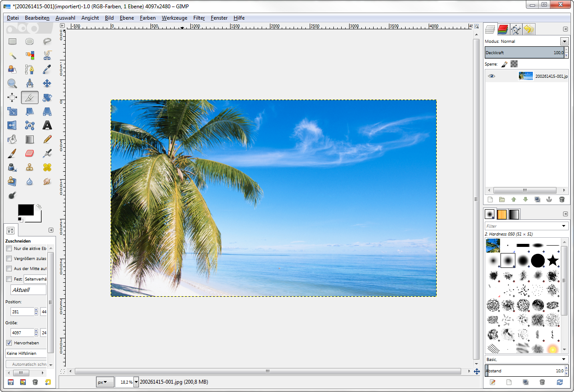Select the star-shaped brush thumbnail
The width and height of the screenshot is (574, 392).
553,261
